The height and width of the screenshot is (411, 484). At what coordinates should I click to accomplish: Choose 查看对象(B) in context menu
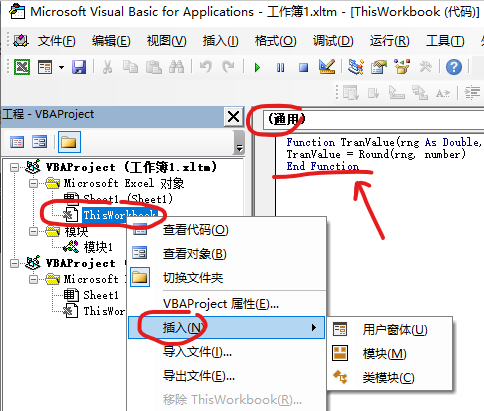[x=227, y=254]
